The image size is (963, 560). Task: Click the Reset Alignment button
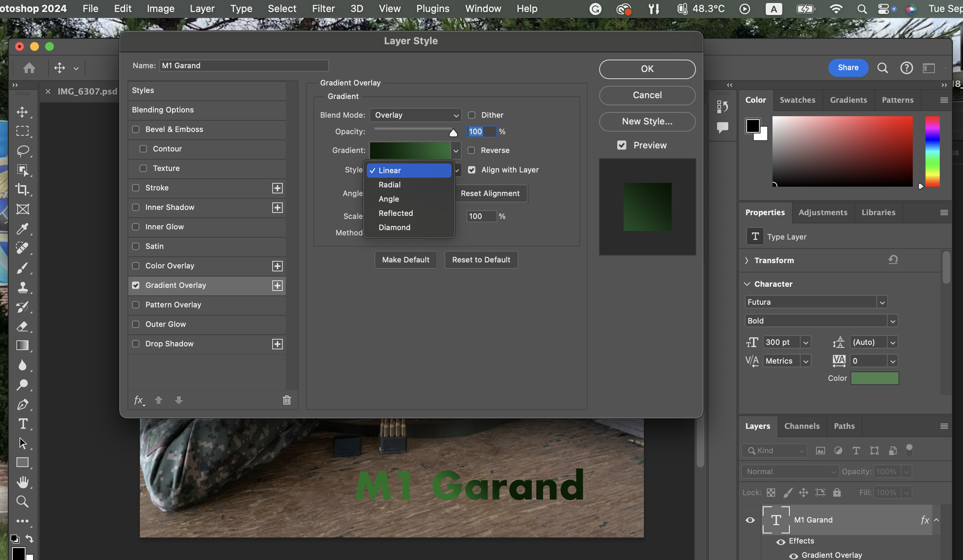(x=490, y=193)
